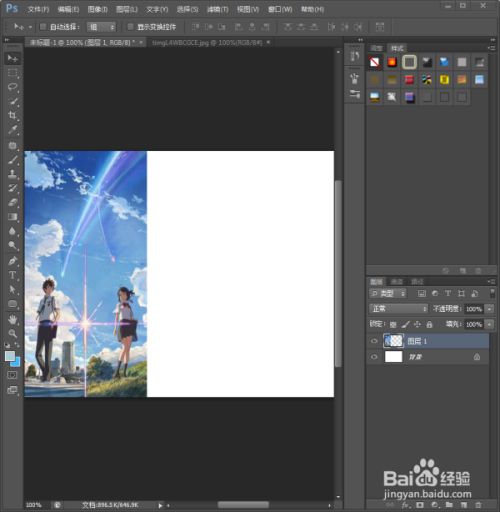
Task: Click the background color swatch
Action: [x=17, y=362]
